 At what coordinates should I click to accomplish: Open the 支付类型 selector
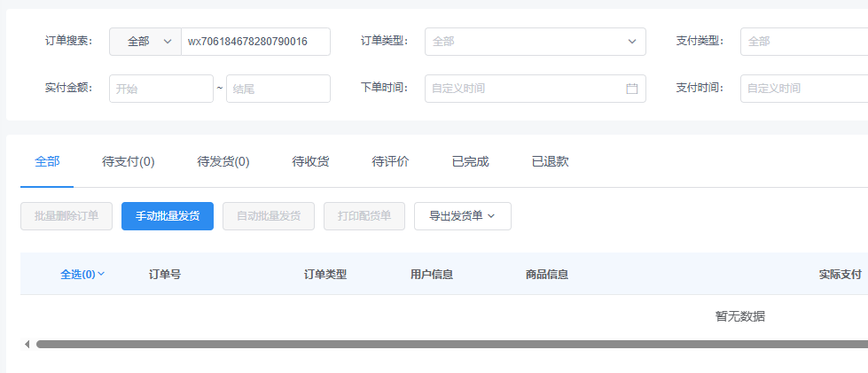(x=804, y=42)
